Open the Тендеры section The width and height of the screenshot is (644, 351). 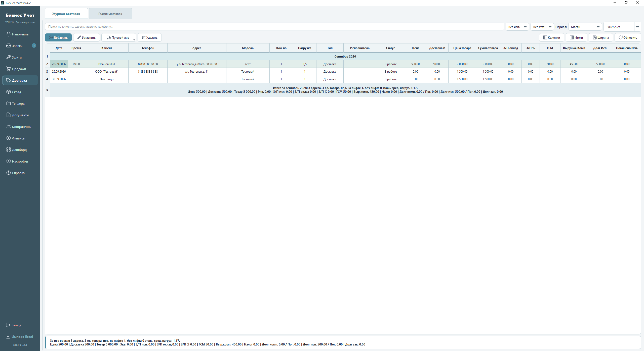coord(20,104)
